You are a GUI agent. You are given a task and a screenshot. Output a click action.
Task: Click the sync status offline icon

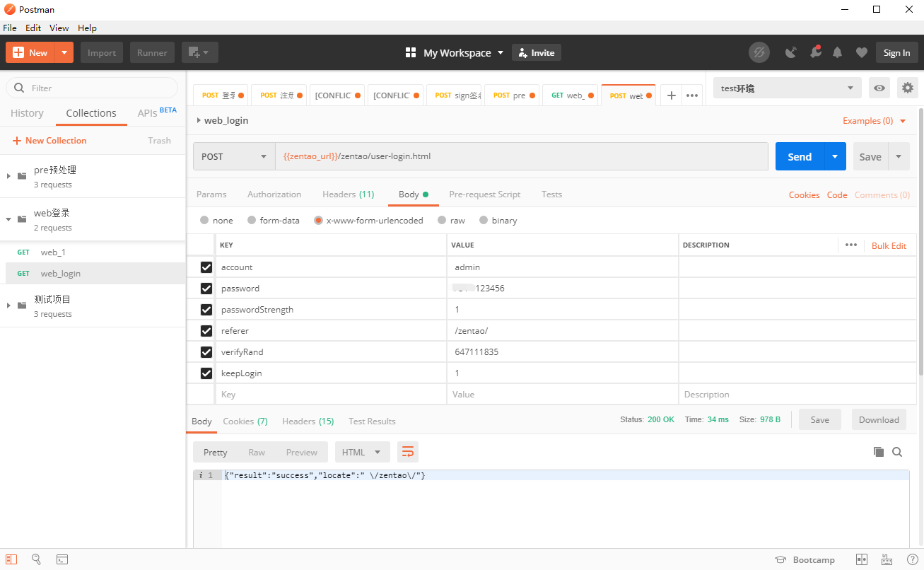(x=759, y=52)
